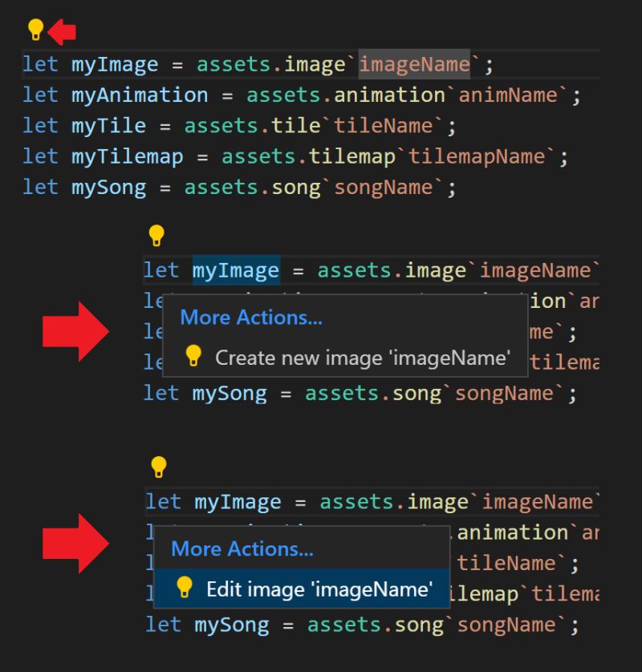The width and height of the screenshot is (642, 672).
Task: Click the lightbulb icon at the top left
Action: tap(35, 29)
